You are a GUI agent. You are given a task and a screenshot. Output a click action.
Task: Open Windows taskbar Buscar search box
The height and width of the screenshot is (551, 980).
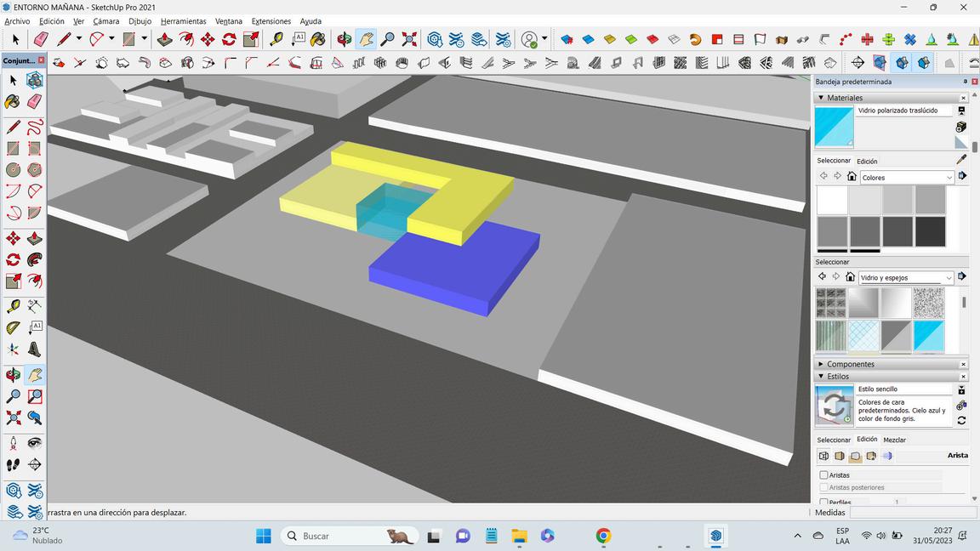[350, 536]
